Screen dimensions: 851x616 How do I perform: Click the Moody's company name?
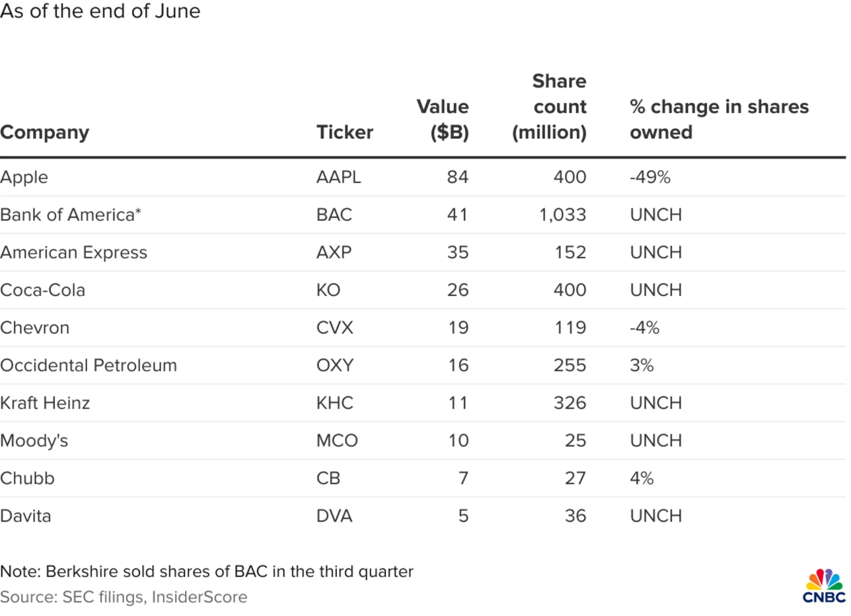[x=34, y=441]
